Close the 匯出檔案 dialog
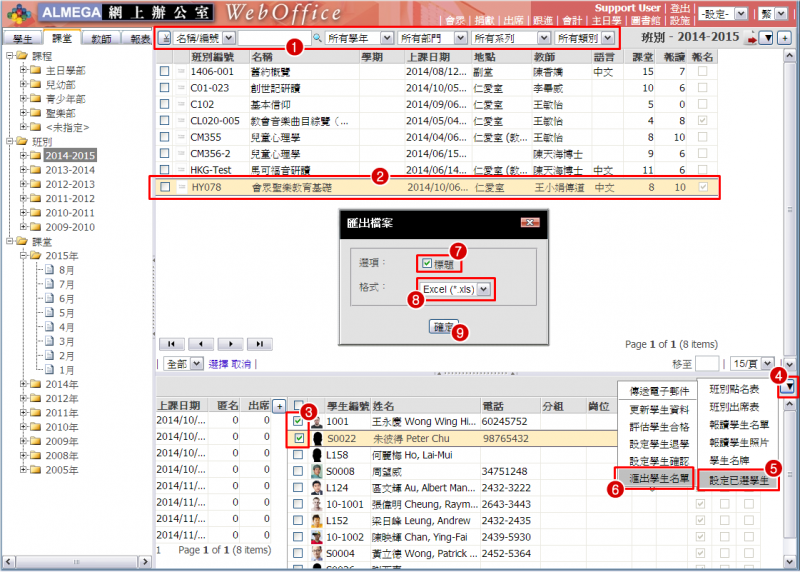800x572 pixels. 524,222
